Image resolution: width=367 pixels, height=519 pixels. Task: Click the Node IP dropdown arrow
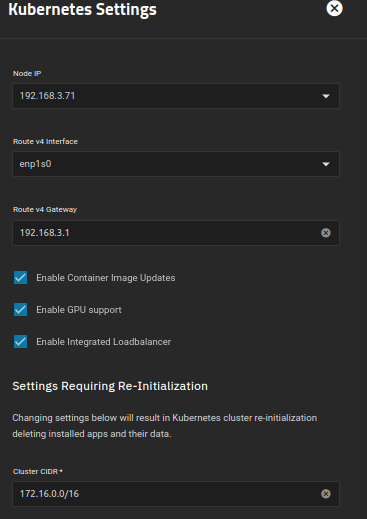click(x=326, y=96)
